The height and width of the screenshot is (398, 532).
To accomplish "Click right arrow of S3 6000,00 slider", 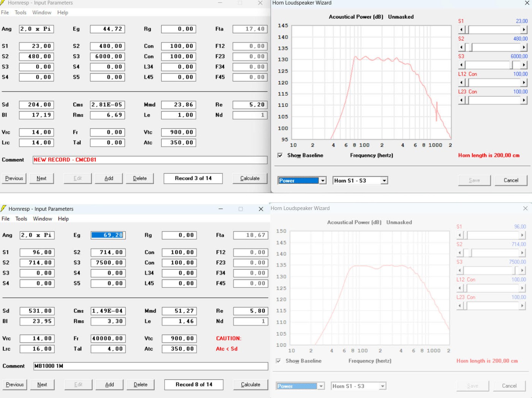I will 524,65.
